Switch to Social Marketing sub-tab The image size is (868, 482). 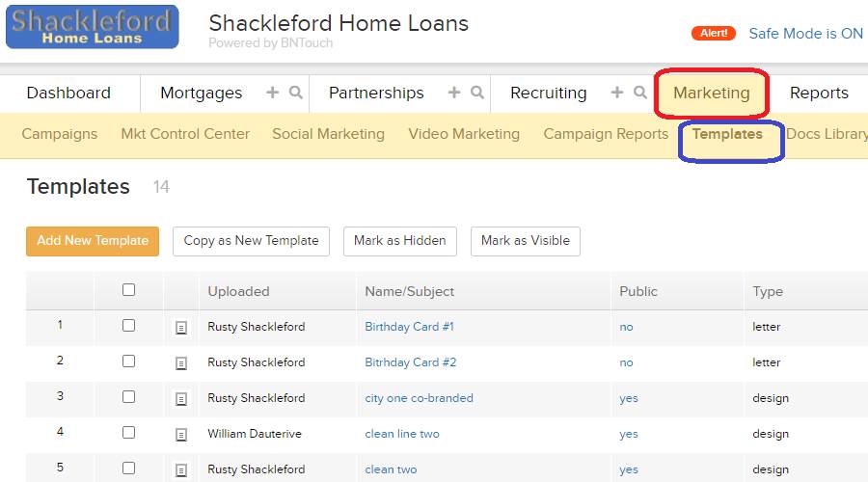(x=328, y=134)
